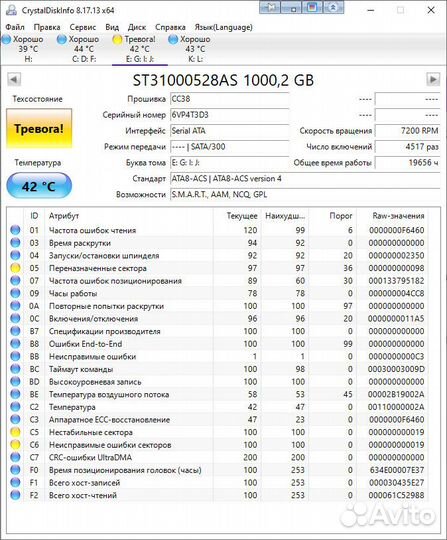Select the CRC-ошибки UltraDMA attribute name
447x540 pixels.
(90, 457)
